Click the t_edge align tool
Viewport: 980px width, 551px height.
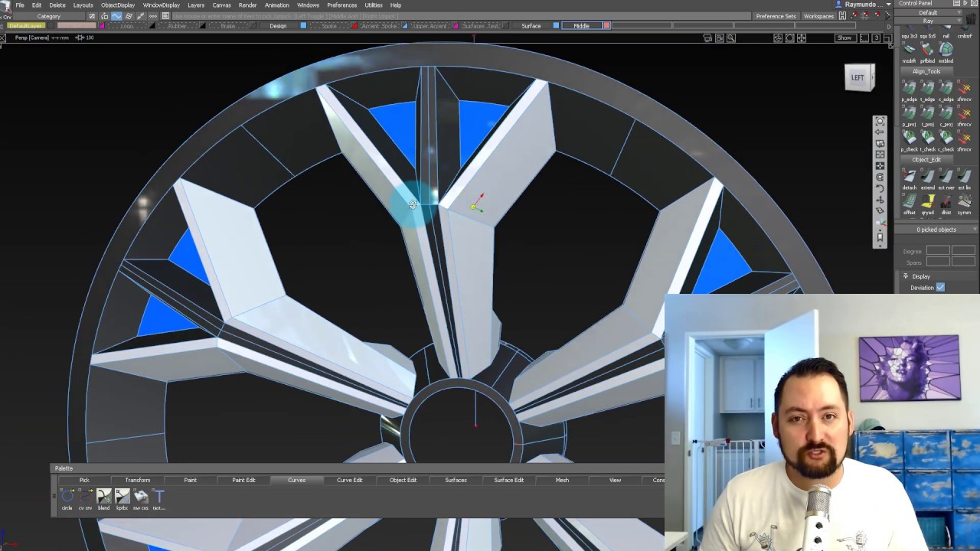[x=927, y=89]
